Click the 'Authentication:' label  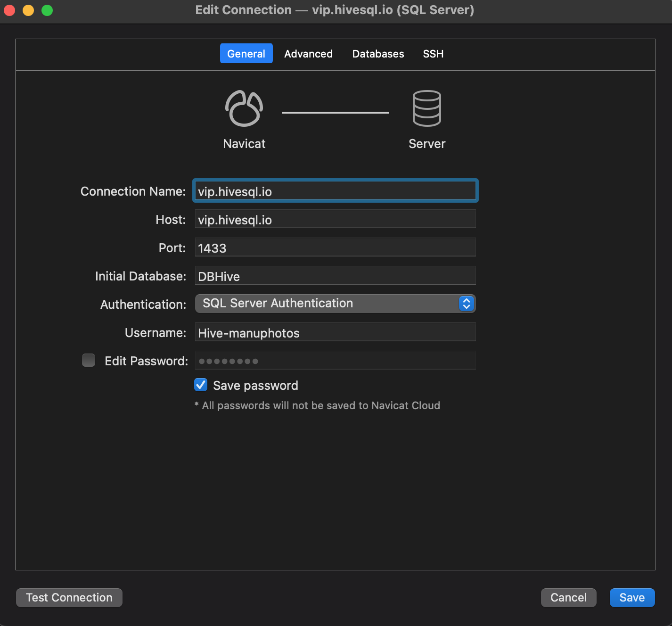[143, 305]
